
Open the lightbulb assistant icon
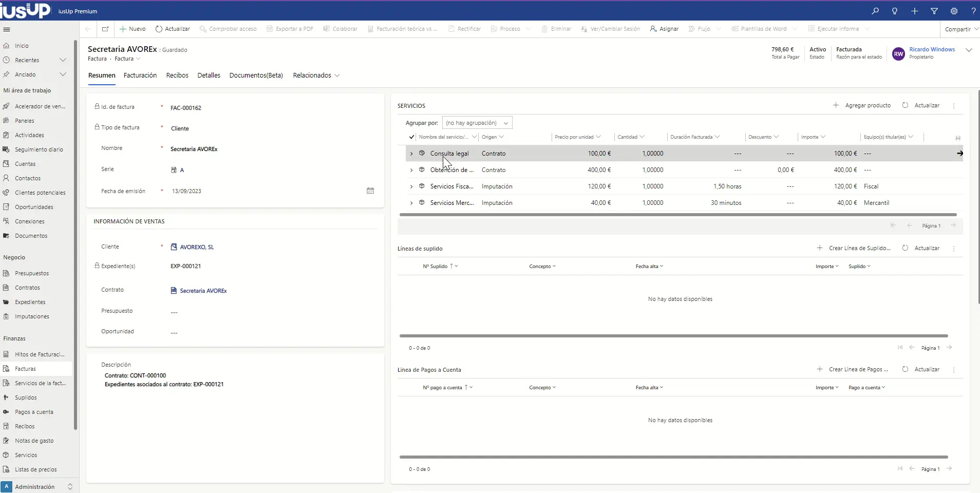895,11
